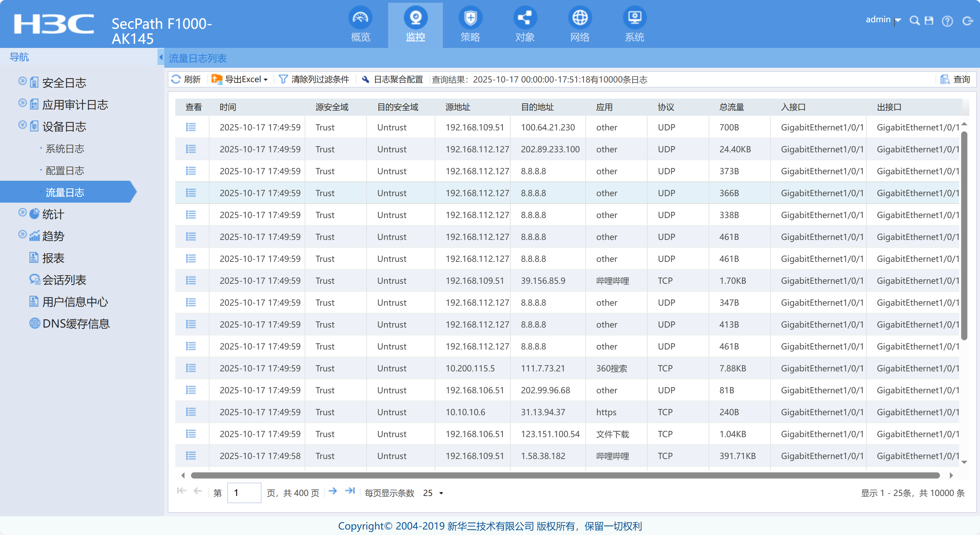
Task: Collapse the 设备日志 tree node
Action: pos(23,125)
